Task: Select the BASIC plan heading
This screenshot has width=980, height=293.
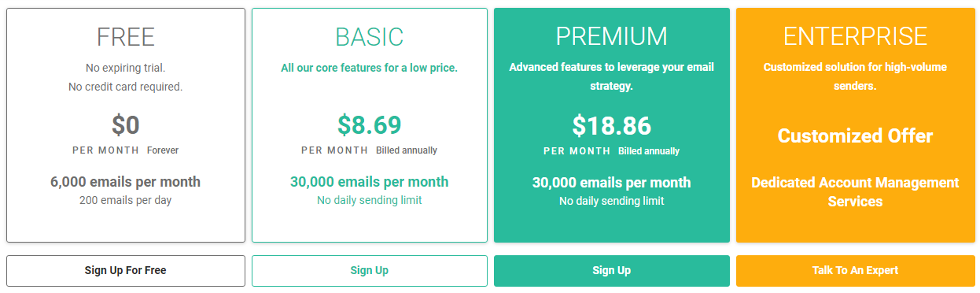Action: coord(370,37)
